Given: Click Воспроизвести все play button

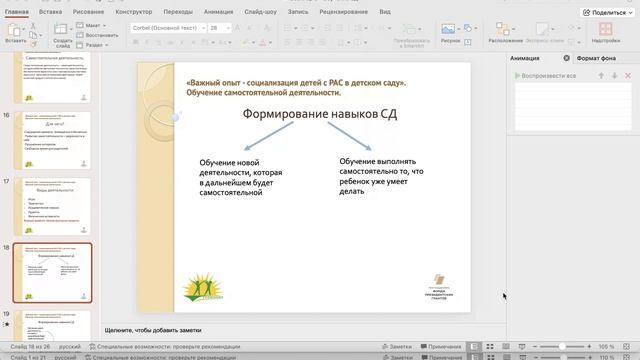Looking at the screenshot, I should coord(545,76).
